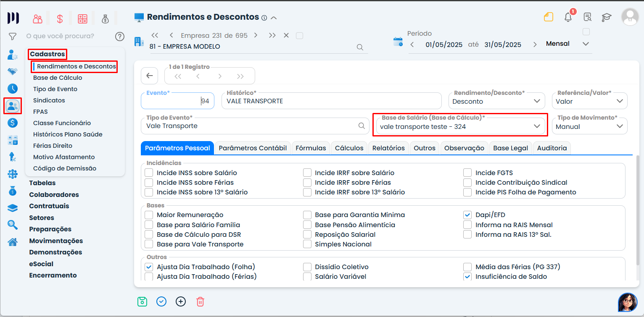Click the green save icon
Image resolution: width=644 pixels, height=317 pixels.
click(143, 301)
